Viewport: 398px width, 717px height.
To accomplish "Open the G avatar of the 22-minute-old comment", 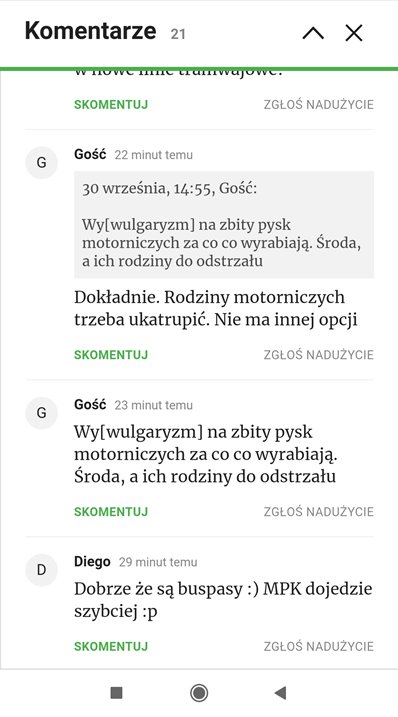I will pos(41,162).
